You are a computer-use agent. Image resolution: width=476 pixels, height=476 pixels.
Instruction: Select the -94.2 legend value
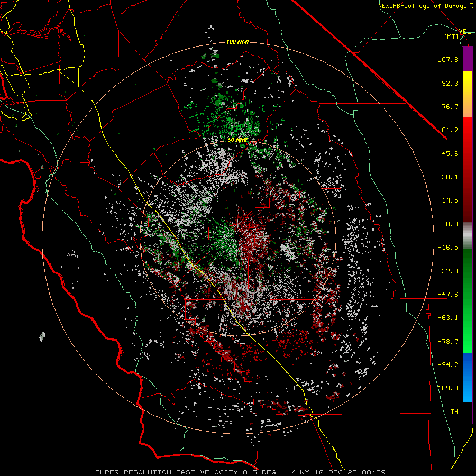coord(448,365)
